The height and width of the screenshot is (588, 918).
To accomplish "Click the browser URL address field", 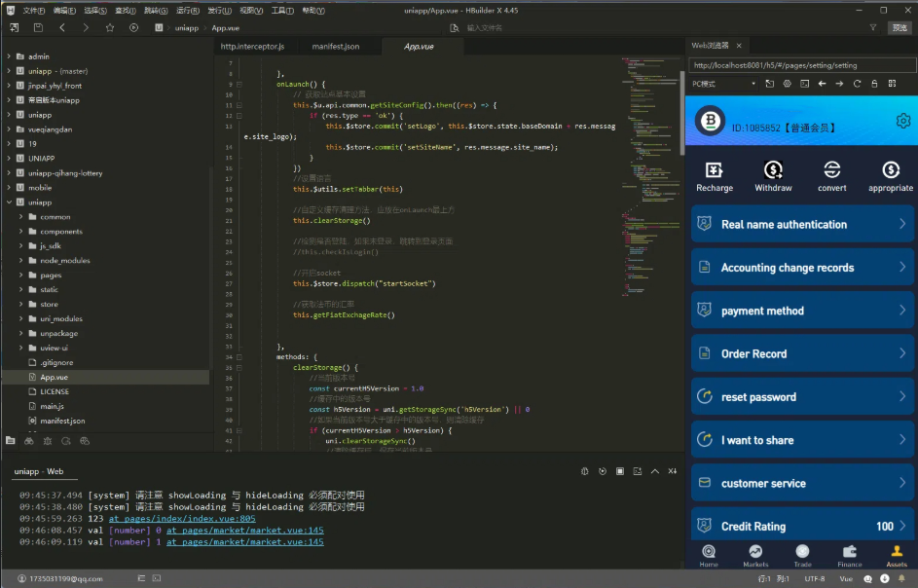I will pos(802,65).
